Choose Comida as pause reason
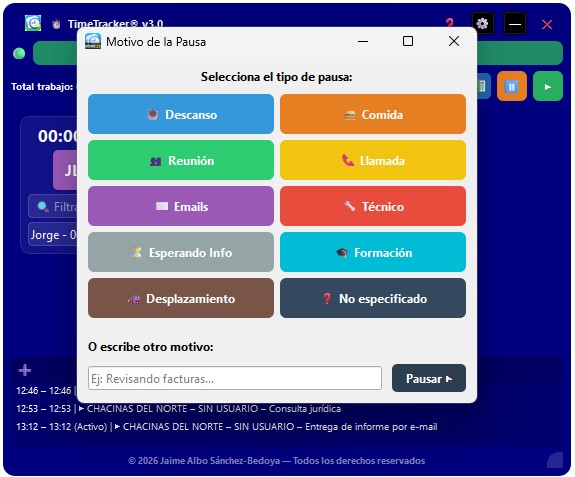 373,114
